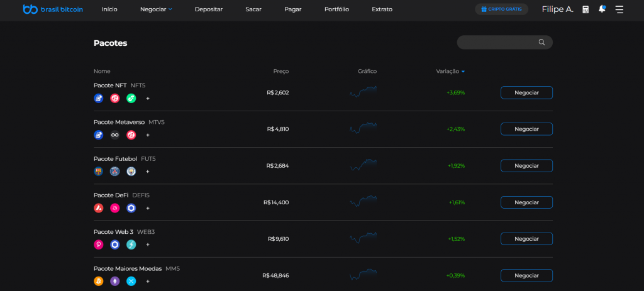Click the Cripto Grátis button
Image resolution: width=644 pixels, height=291 pixels.
[501, 9]
